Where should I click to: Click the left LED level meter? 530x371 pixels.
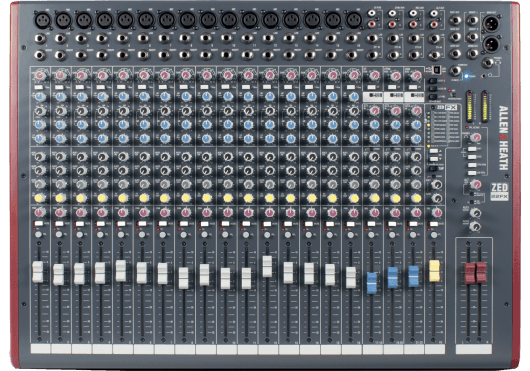pos(470,106)
